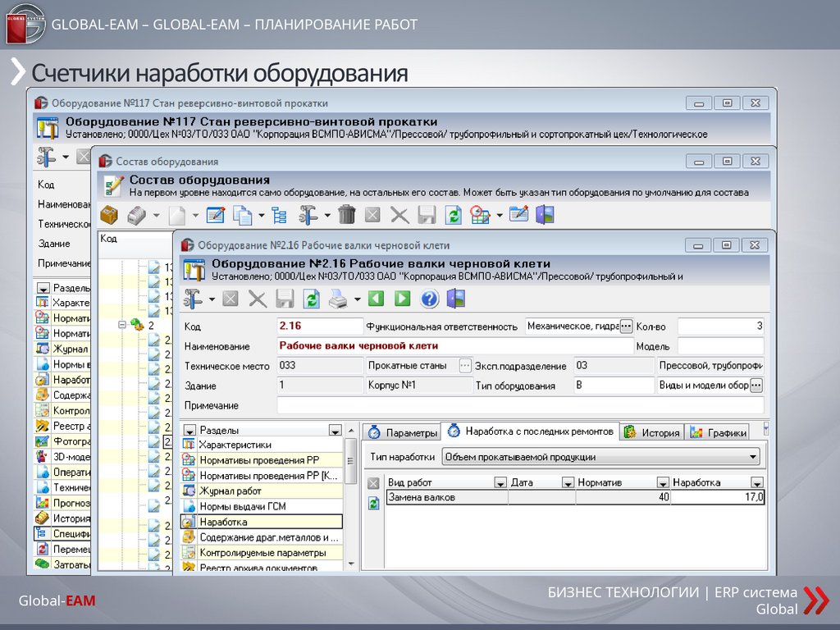Click the edit form pencil icon in Состав оборудования toolbar
This screenshot has width=840, height=630.
coord(216,216)
